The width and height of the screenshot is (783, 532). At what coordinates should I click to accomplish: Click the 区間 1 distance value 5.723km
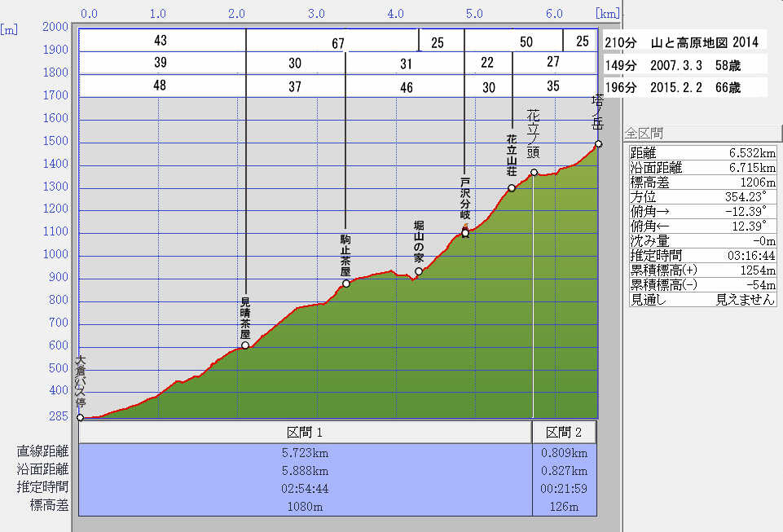coord(305,453)
